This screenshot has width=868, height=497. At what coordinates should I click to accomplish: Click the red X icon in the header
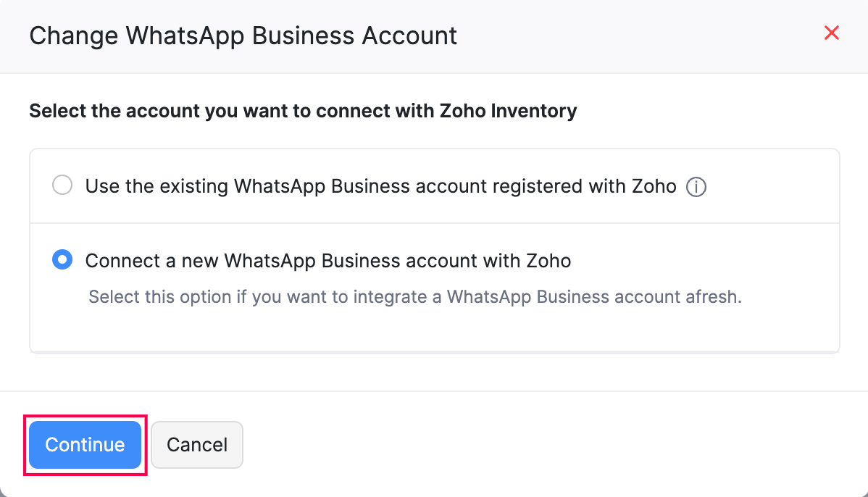(x=832, y=33)
